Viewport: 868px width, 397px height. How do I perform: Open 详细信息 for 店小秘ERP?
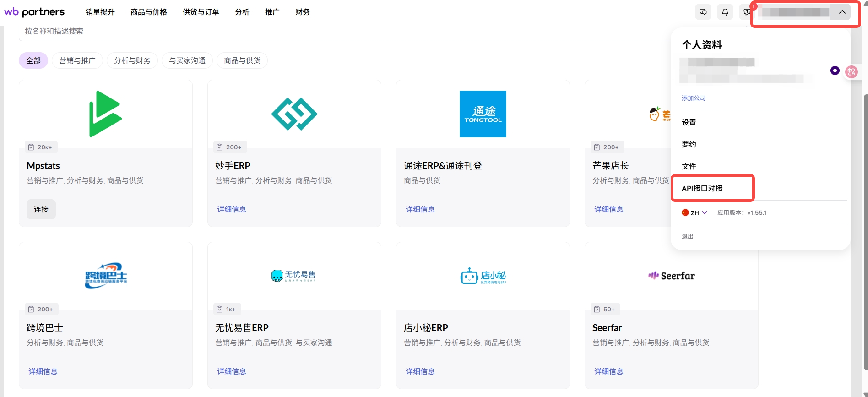pyautogui.click(x=420, y=371)
